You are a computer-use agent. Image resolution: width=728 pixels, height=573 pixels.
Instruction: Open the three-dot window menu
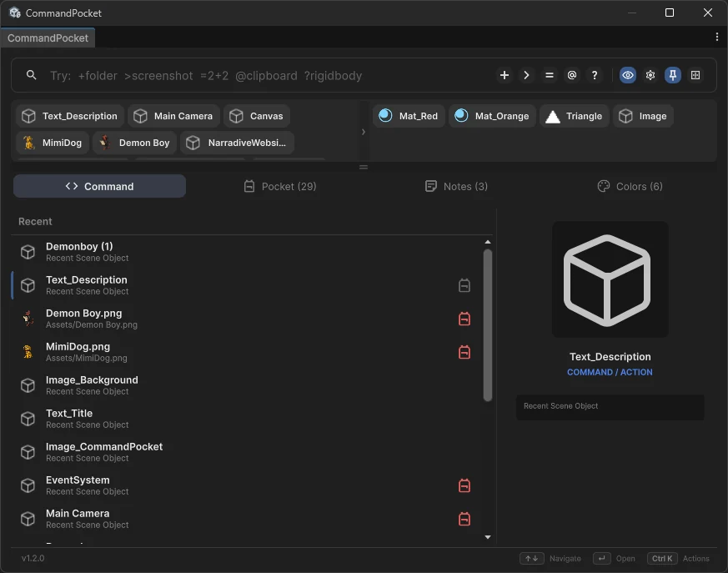[717, 38]
